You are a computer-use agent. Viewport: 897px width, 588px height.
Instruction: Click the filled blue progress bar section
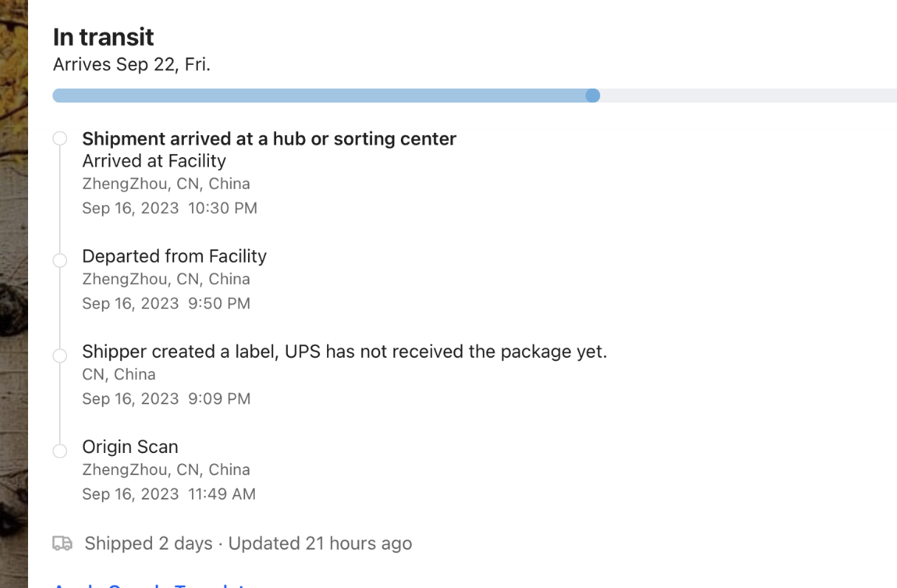click(317, 96)
